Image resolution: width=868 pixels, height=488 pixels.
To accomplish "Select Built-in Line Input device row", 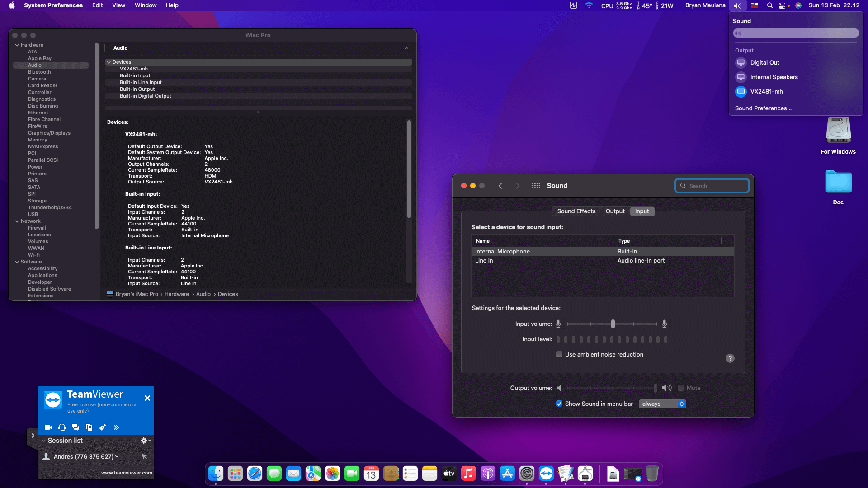I will point(259,83).
